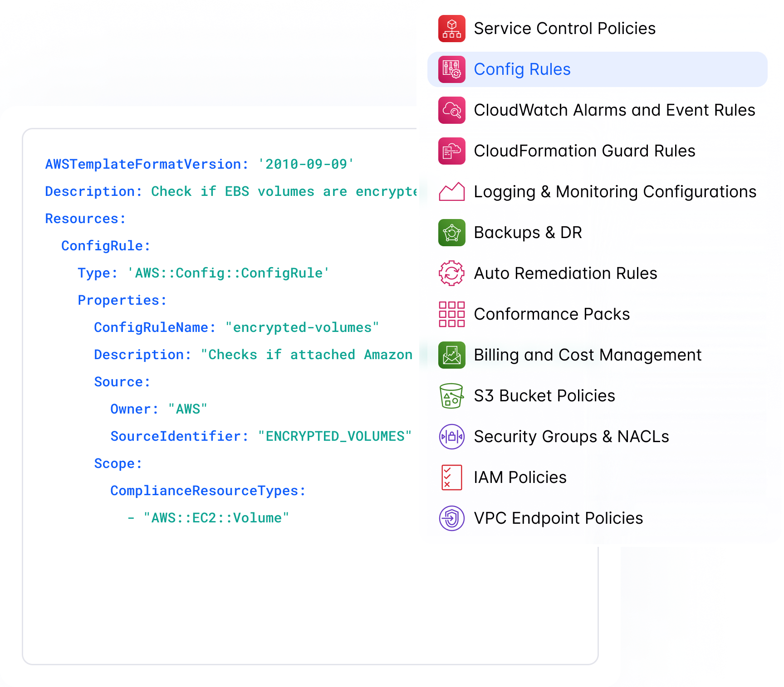Click the CloudFormation Guard Rules icon
This screenshot has height=687, width=784.
coord(451,151)
